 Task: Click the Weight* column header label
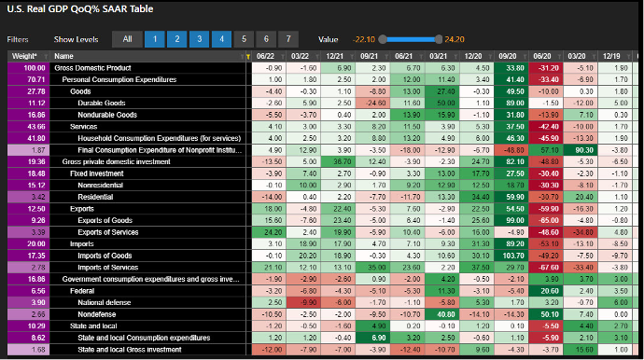[x=24, y=56]
